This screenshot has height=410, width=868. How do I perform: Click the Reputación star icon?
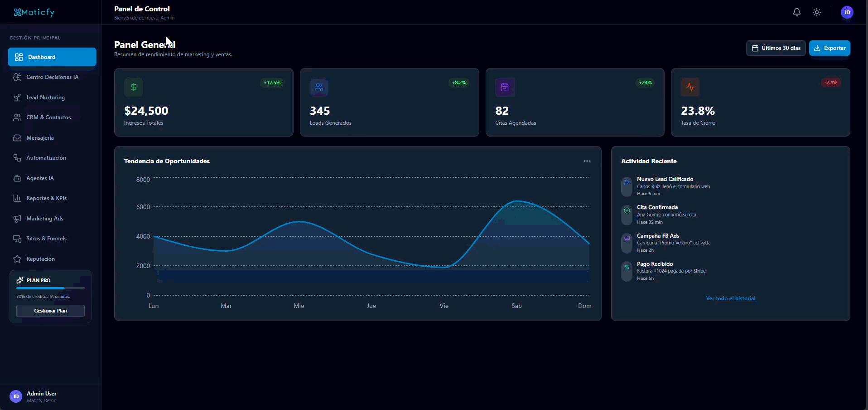(x=17, y=259)
